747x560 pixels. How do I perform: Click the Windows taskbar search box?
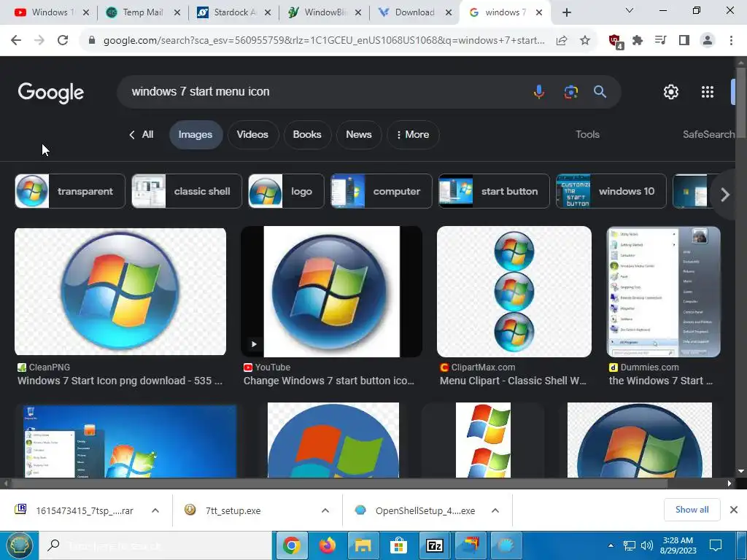155,545
